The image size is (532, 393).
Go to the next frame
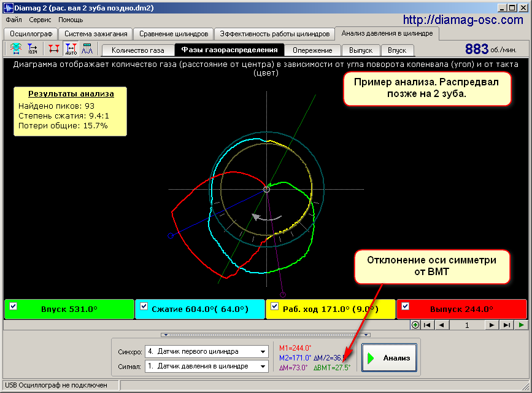pyautogui.click(x=492, y=325)
